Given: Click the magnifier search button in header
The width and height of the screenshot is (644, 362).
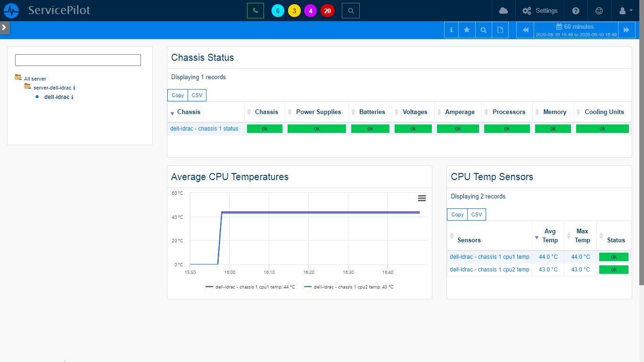Looking at the screenshot, I should point(350,10).
